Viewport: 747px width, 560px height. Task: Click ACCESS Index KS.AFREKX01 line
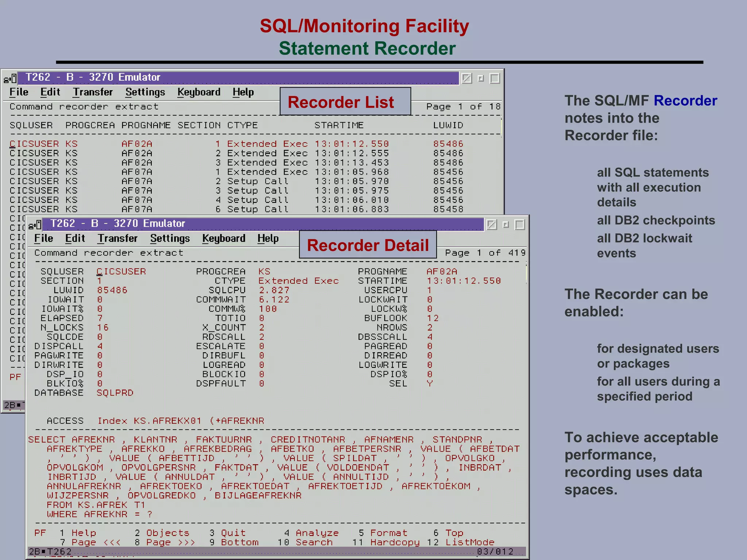pos(155,421)
